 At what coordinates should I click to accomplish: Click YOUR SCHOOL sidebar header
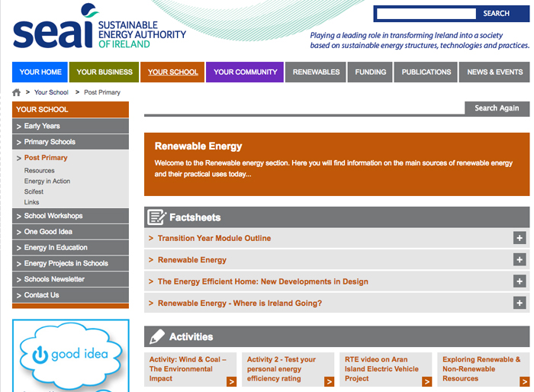point(70,109)
